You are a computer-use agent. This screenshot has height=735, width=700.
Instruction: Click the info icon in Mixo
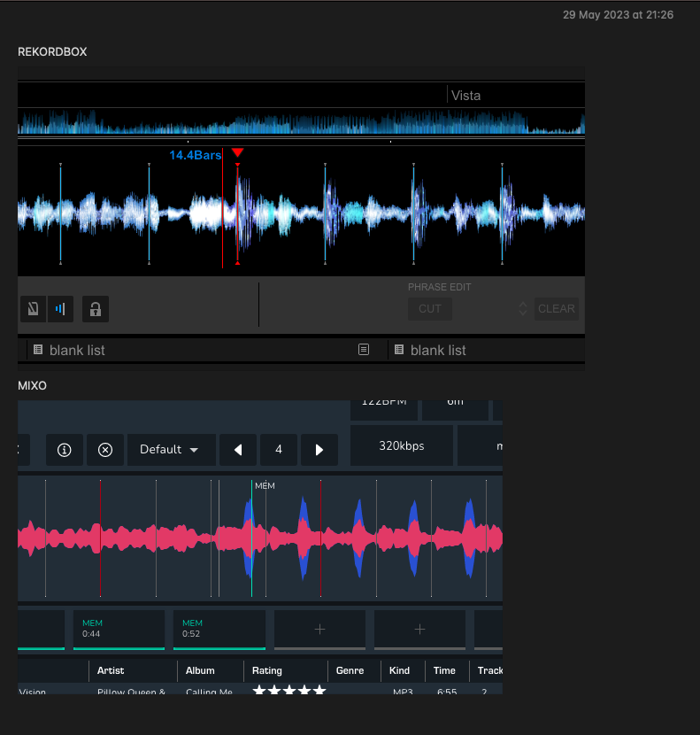tap(64, 449)
